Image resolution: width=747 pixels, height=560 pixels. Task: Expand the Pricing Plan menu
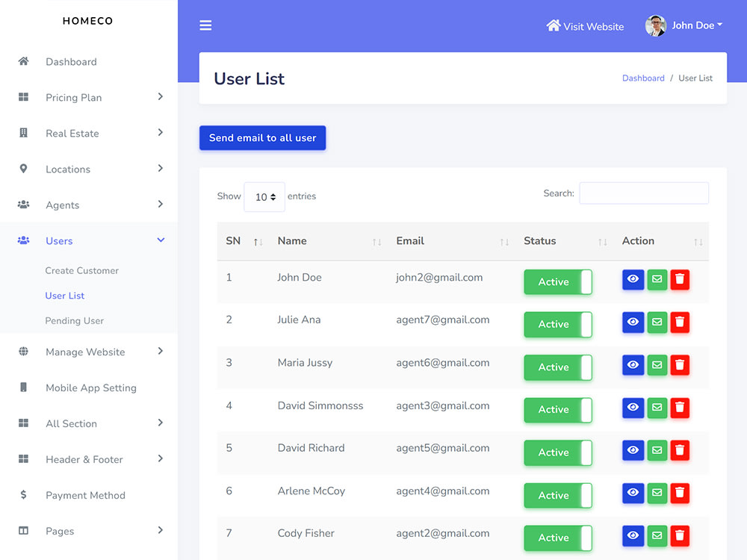pos(74,97)
